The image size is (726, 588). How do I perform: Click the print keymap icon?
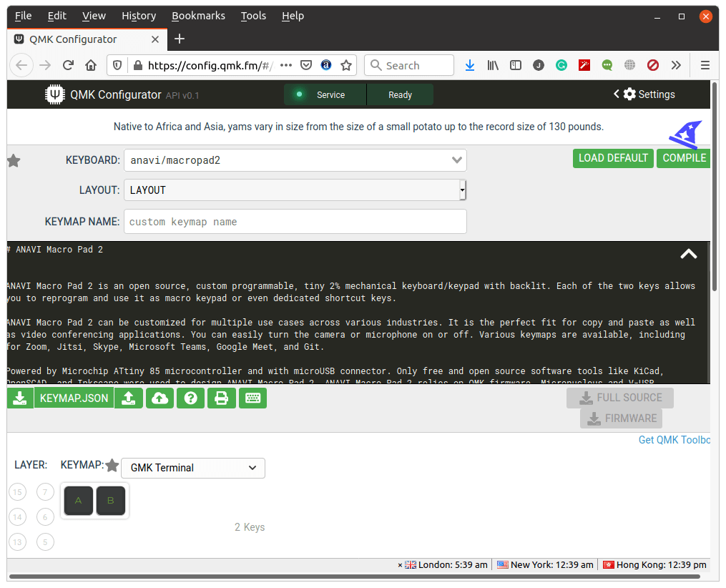point(221,398)
